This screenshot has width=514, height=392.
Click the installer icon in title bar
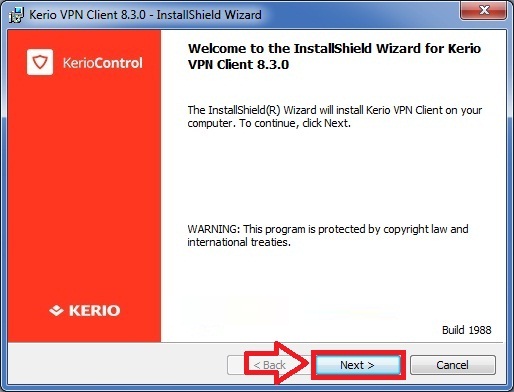point(16,15)
